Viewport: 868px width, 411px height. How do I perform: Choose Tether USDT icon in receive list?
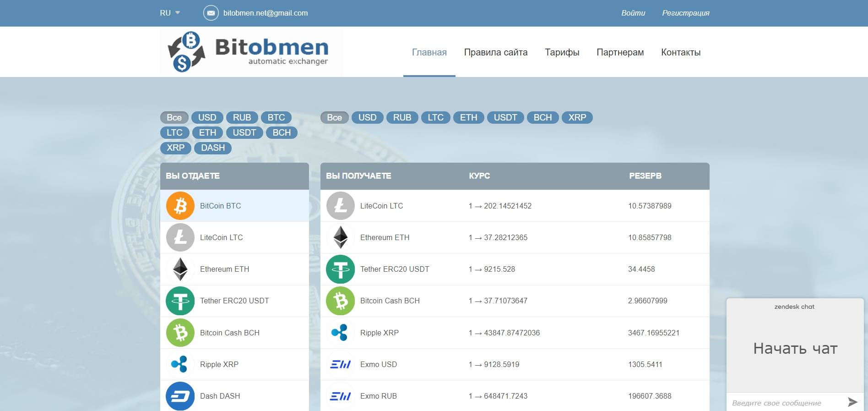(x=341, y=269)
